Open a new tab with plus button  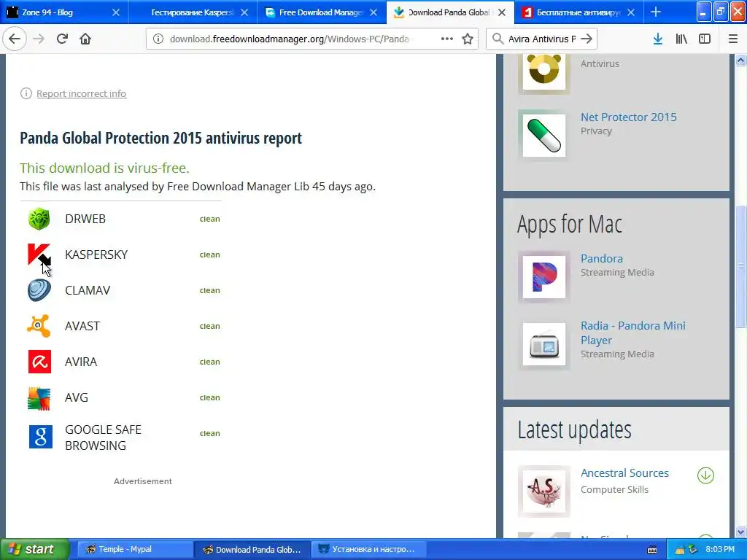pyautogui.click(x=656, y=12)
